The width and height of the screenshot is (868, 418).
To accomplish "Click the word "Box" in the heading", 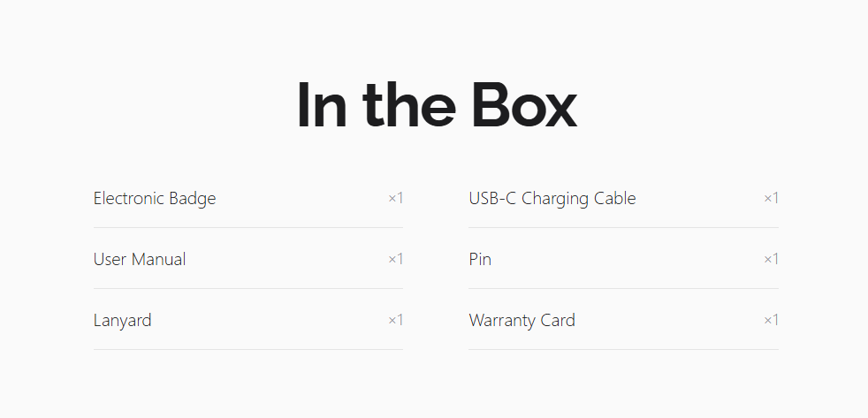I will pos(523,105).
